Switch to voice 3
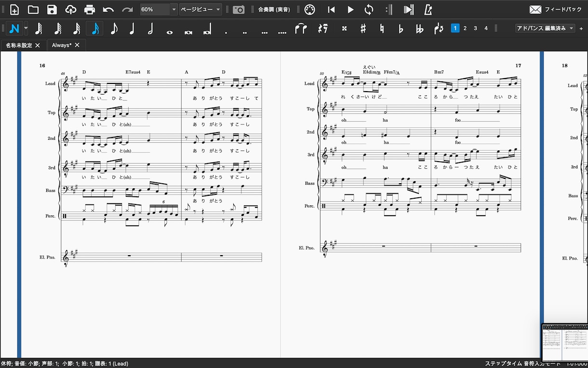This screenshot has width=588, height=368. pos(476,28)
